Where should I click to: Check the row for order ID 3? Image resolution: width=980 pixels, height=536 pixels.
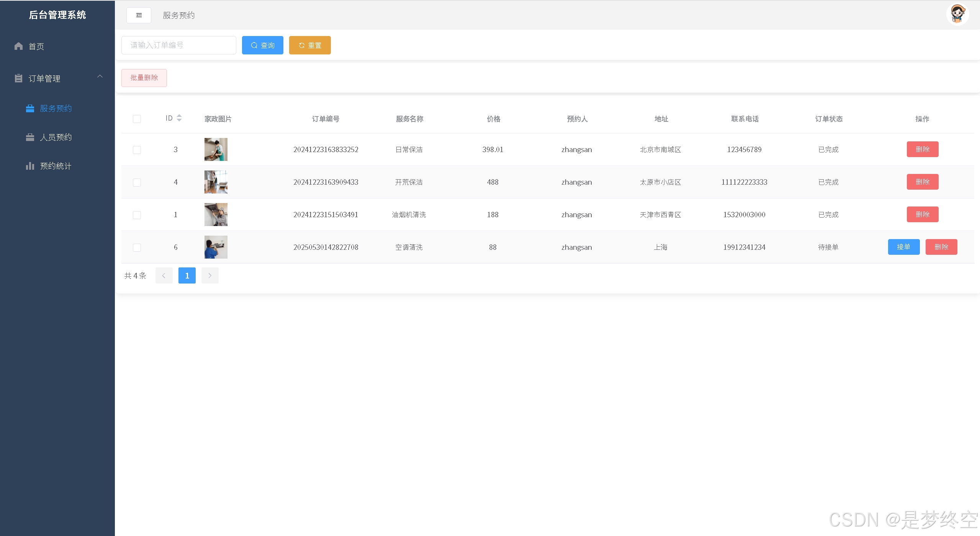point(137,150)
